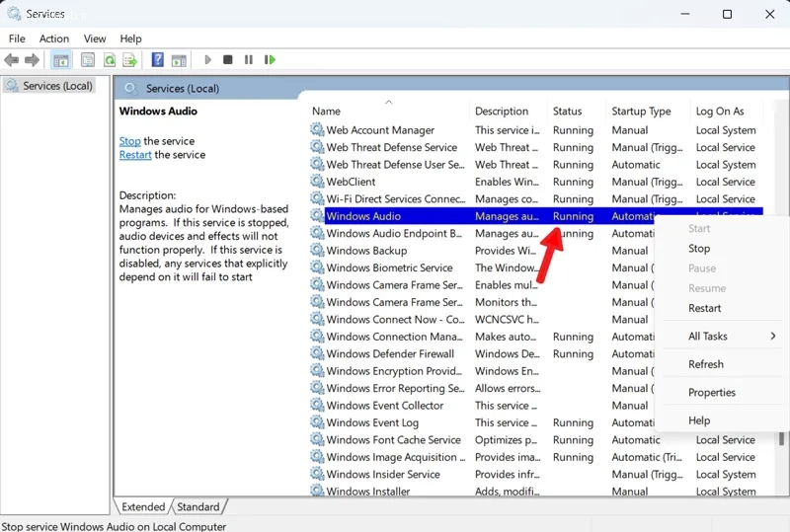The width and height of the screenshot is (790, 532).
Task: Toggle Show/Hide Console Tree toolbar icon
Action: point(61,60)
